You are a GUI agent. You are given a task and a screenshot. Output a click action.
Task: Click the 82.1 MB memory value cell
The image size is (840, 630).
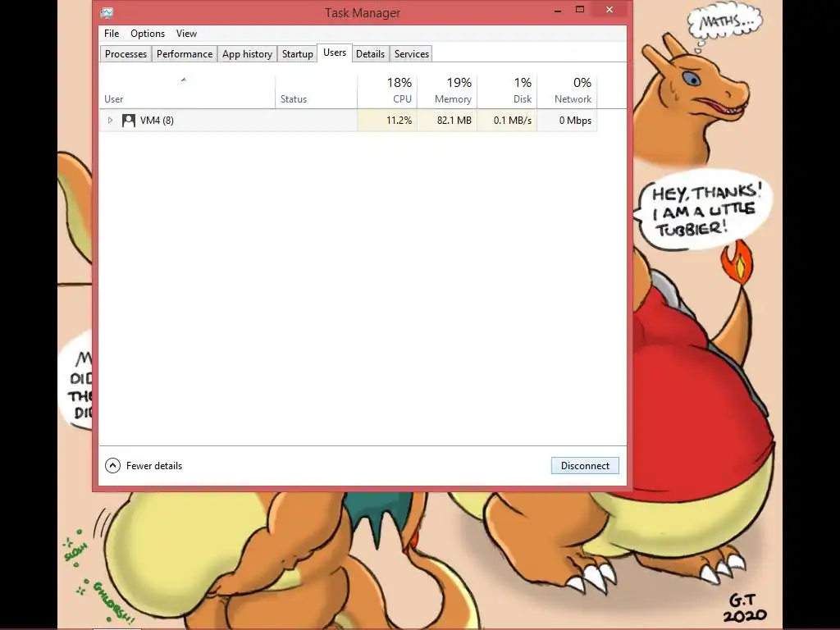pos(447,121)
